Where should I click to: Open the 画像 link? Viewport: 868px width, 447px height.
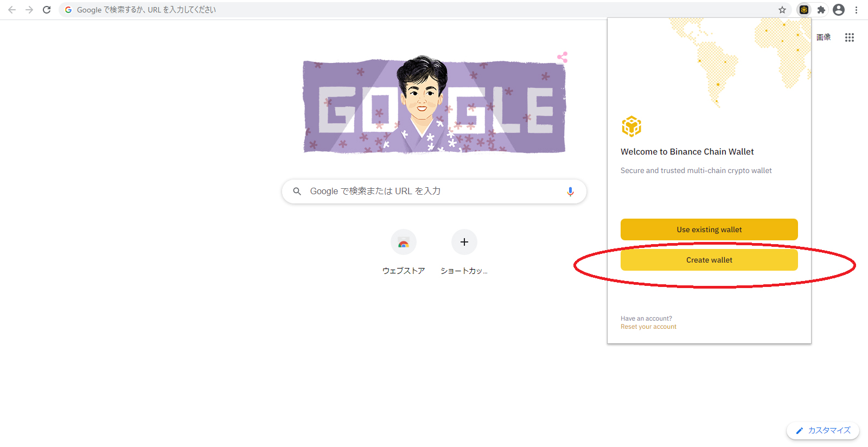(x=824, y=37)
